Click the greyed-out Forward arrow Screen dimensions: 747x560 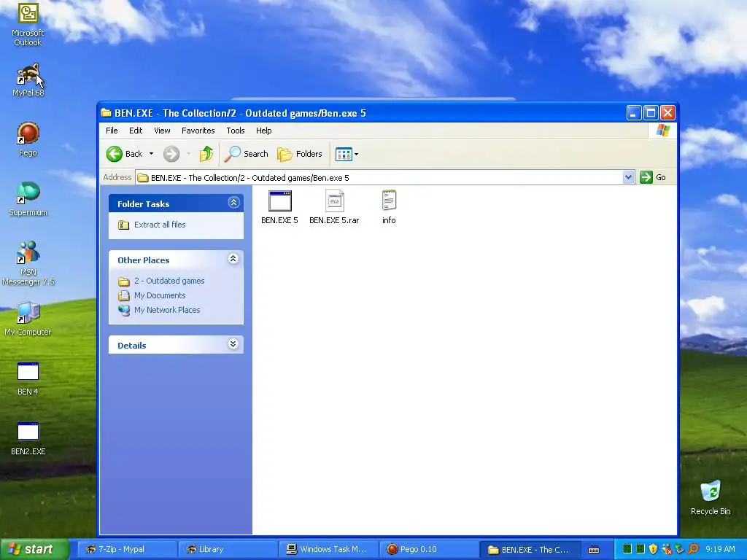coord(171,154)
